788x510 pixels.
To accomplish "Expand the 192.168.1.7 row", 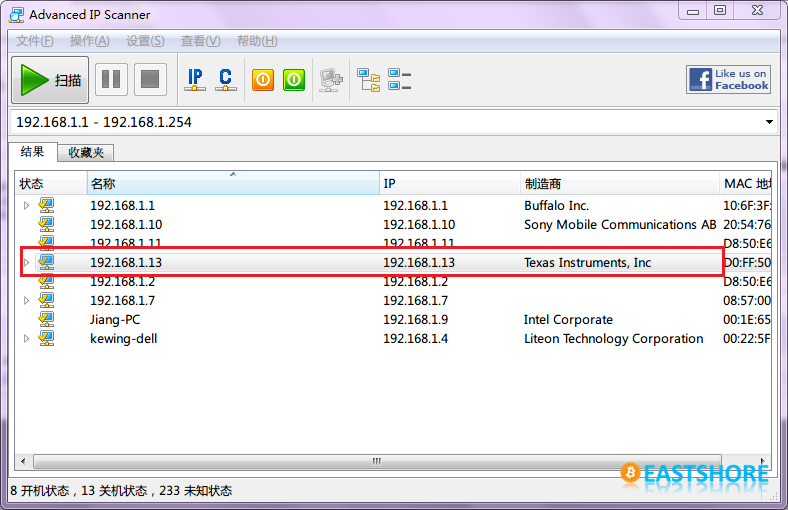I will pyautogui.click(x=27, y=300).
